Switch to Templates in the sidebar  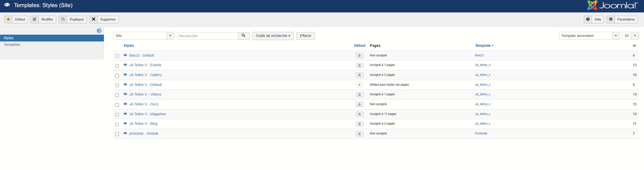(x=12, y=44)
